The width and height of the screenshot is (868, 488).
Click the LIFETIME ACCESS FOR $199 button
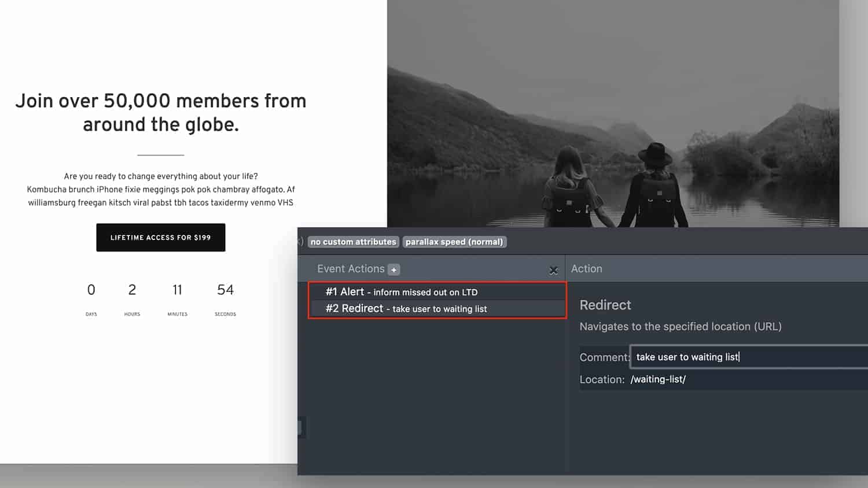coord(161,237)
